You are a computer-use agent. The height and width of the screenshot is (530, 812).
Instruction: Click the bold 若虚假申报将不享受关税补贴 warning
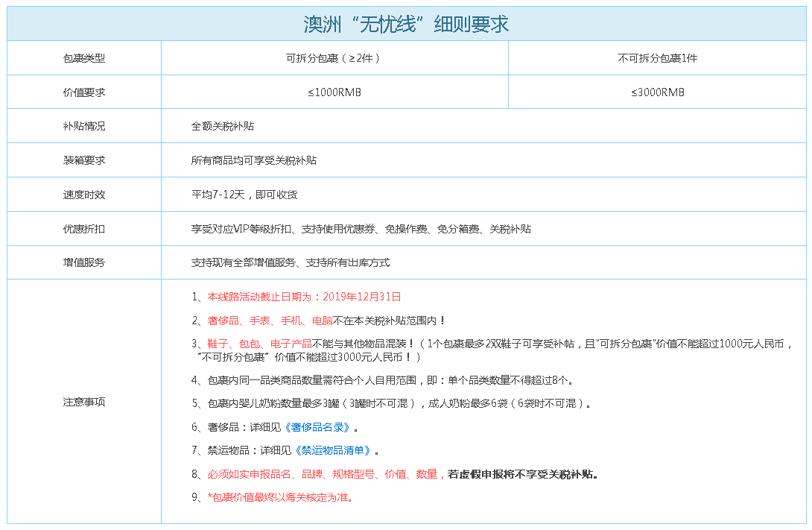click(x=523, y=474)
